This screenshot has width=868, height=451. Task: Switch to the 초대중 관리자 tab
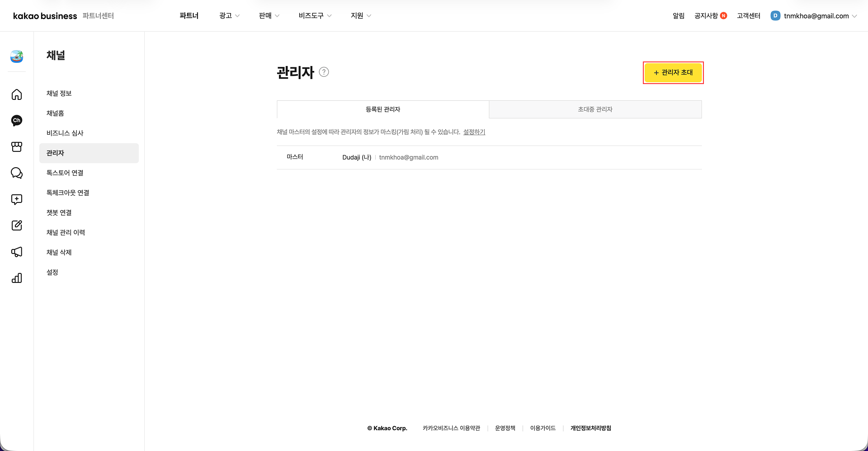(x=595, y=109)
